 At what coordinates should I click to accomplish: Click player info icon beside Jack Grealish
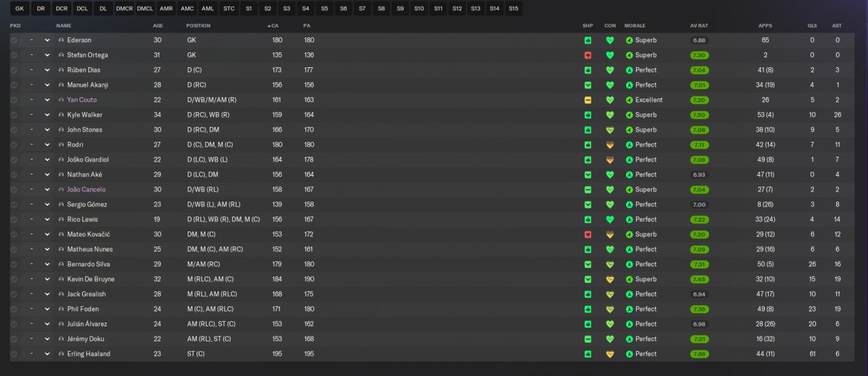tap(61, 294)
